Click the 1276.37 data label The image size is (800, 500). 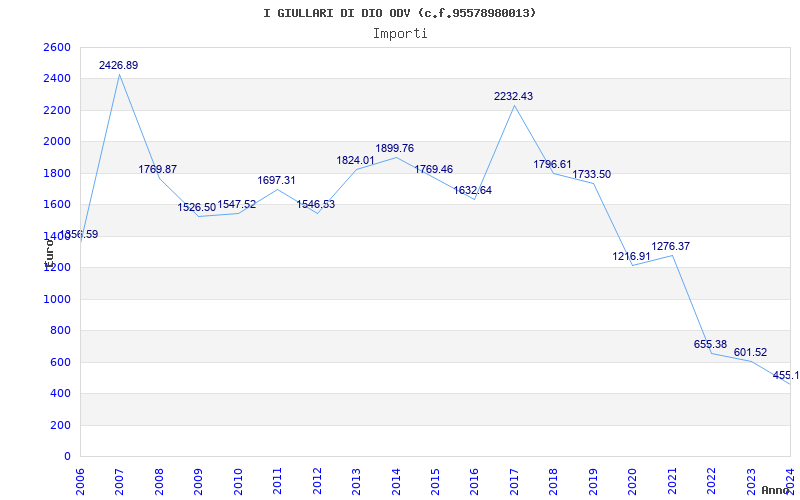coord(670,246)
